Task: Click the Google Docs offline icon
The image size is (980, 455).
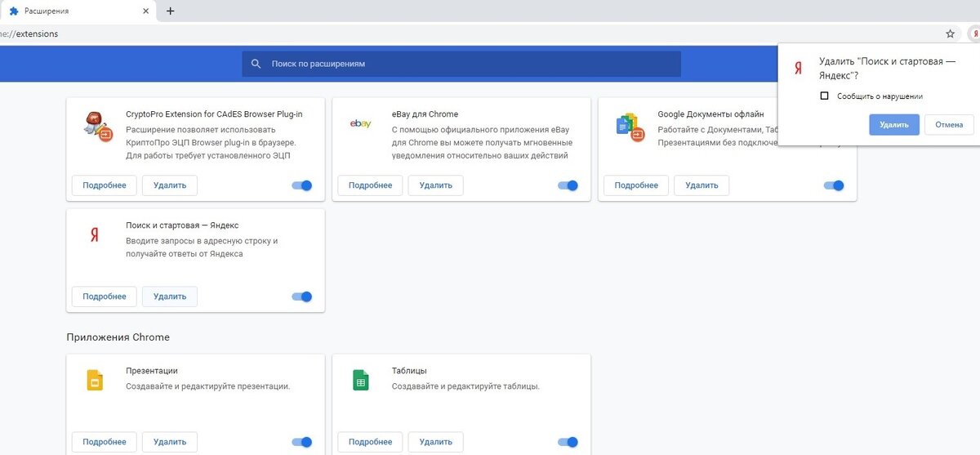Action: click(x=630, y=127)
